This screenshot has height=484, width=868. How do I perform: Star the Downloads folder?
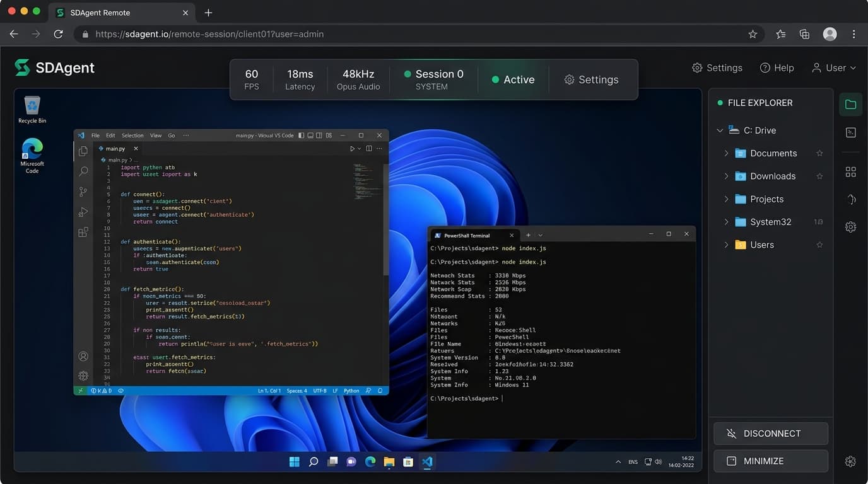[819, 176]
